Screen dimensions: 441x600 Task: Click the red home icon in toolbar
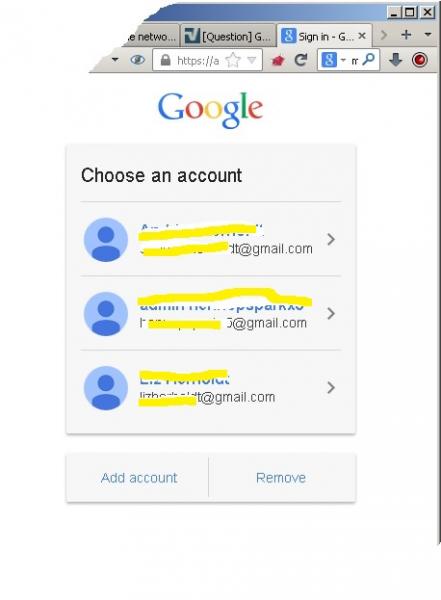278,60
